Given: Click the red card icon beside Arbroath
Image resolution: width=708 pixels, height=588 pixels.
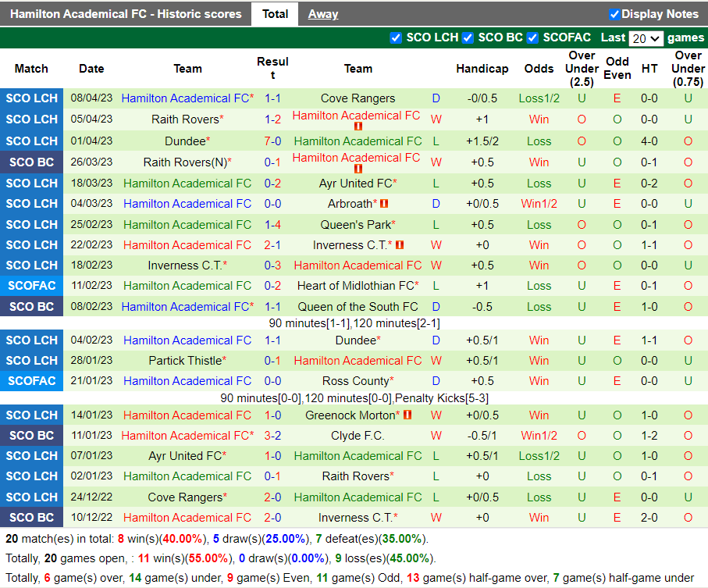Looking at the screenshot, I should [385, 204].
